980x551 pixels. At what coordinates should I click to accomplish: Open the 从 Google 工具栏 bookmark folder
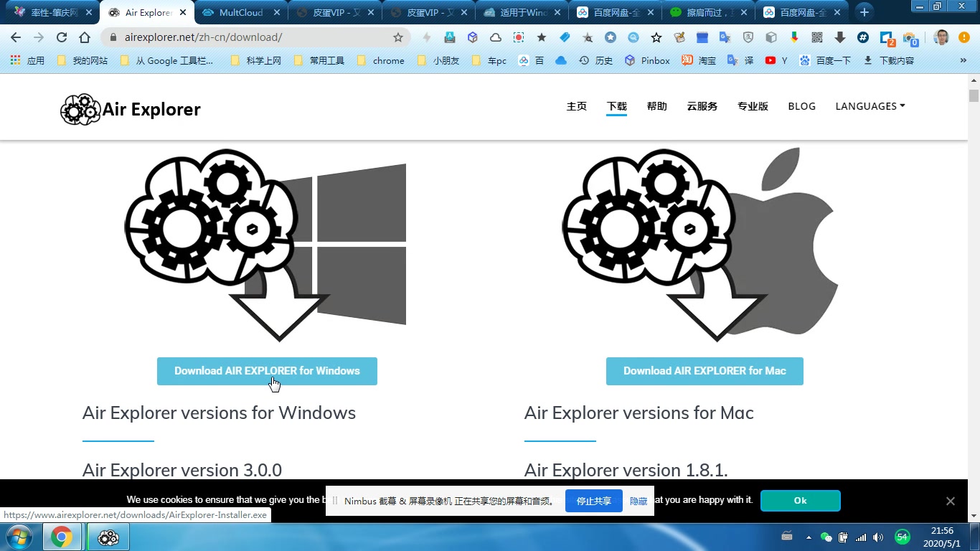pos(166,61)
